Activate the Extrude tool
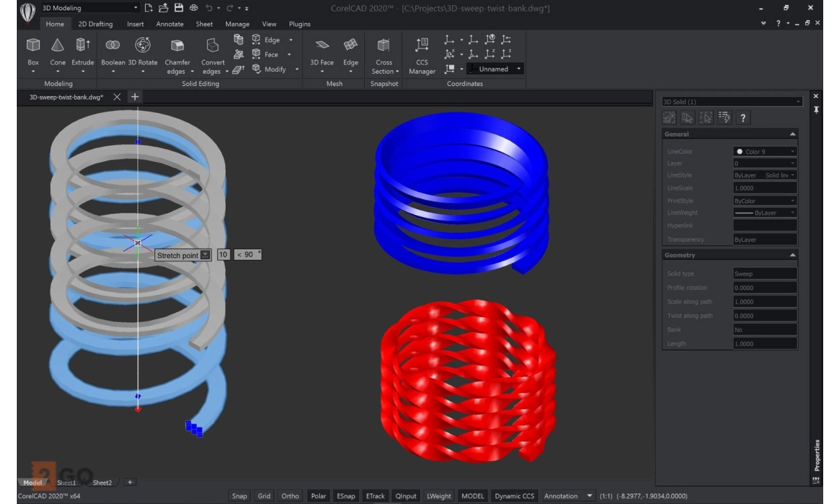840x504 pixels. (x=83, y=46)
